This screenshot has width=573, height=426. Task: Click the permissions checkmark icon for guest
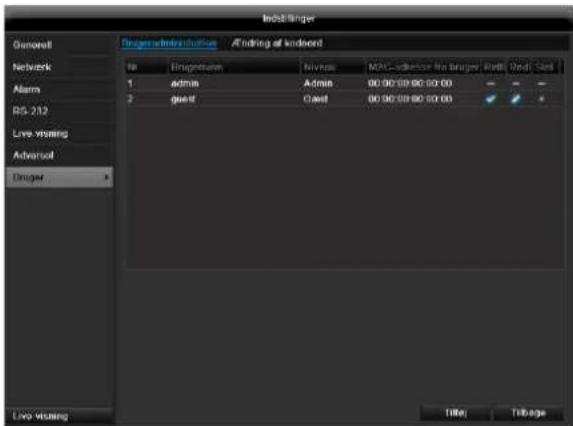tap(490, 99)
